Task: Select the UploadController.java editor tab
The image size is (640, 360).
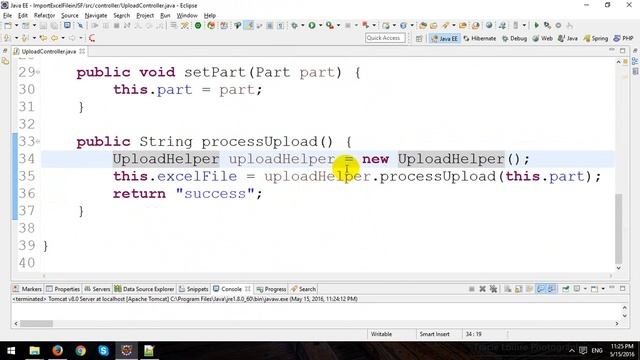Action: pos(48,51)
